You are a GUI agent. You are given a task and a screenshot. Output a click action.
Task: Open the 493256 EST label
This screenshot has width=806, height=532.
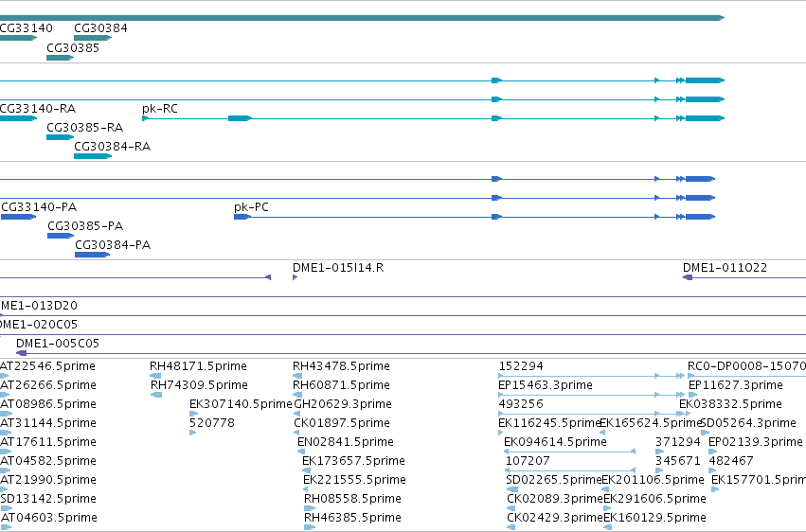pyautogui.click(x=521, y=404)
